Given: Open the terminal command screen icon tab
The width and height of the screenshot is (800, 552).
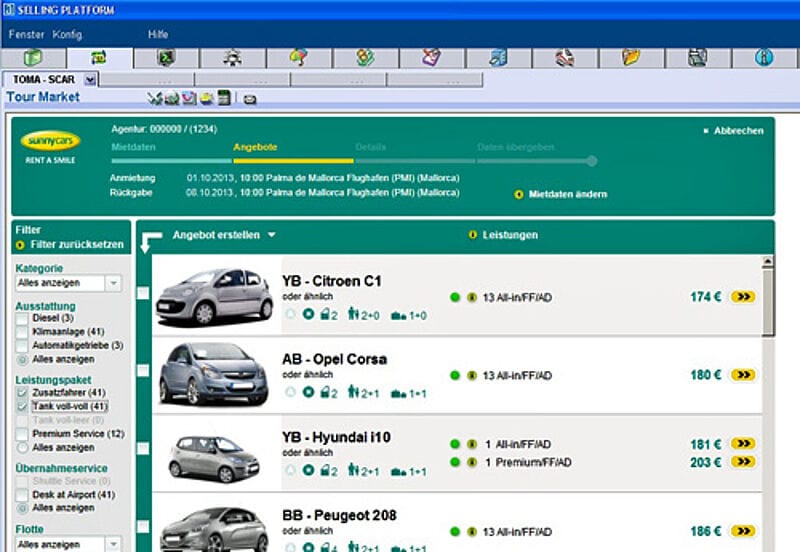Looking at the screenshot, I should click(x=166, y=58).
